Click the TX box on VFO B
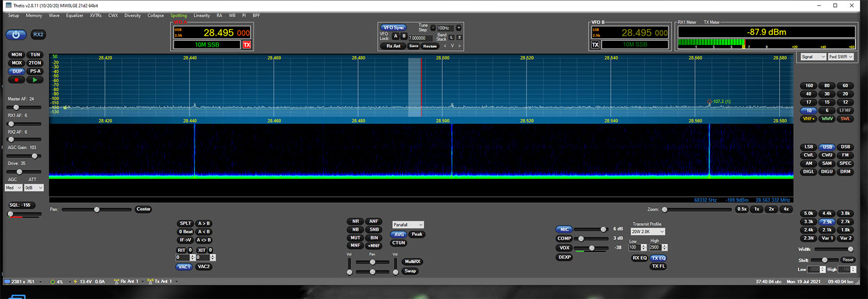This screenshot has width=868, height=299. [x=595, y=45]
